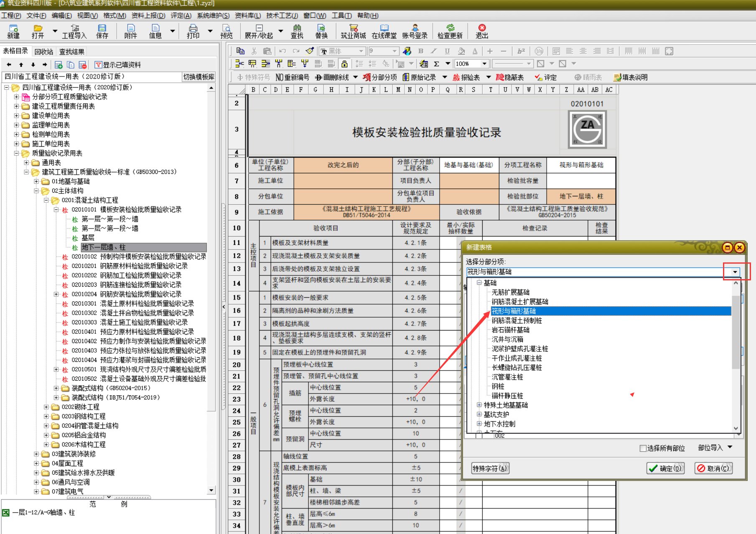Click the format painter brush icon
The image size is (756, 534).
point(310,51)
